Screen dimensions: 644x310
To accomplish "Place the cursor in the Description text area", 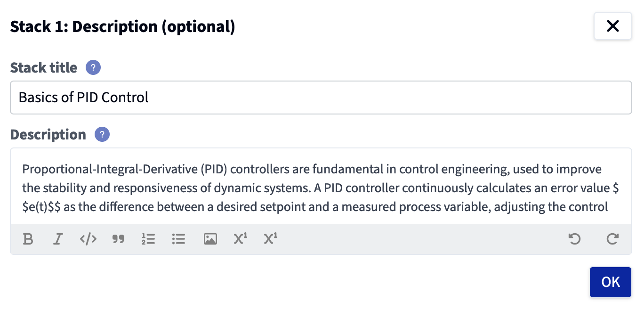I will [321, 186].
